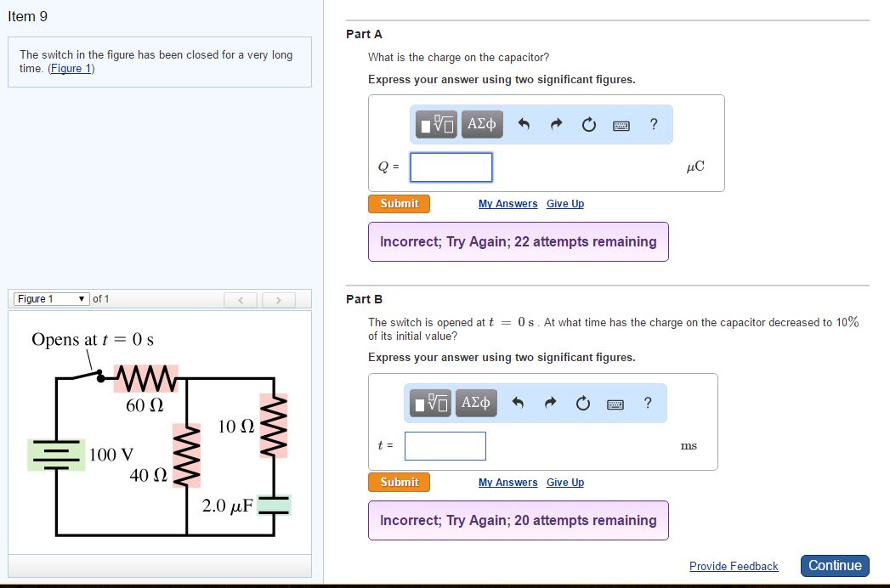Image resolution: width=890 pixels, height=588 pixels.
Task: Open help for Part B answer box
Action: pyautogui.click(x=648, y=403)
